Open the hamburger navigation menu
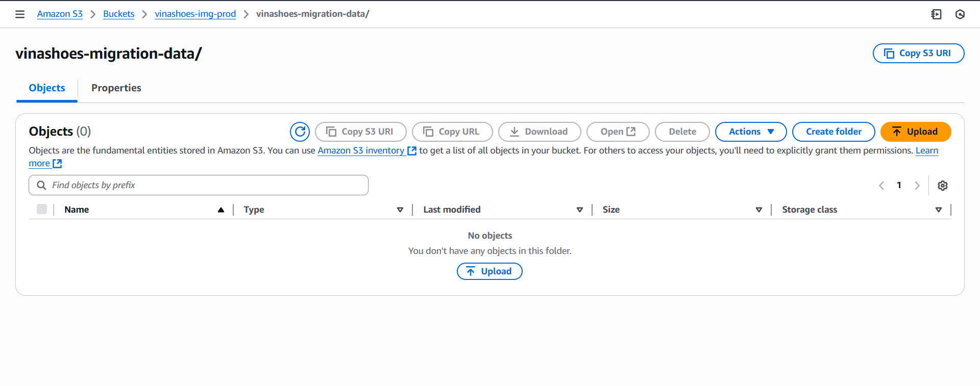 (x=20, y=14)
